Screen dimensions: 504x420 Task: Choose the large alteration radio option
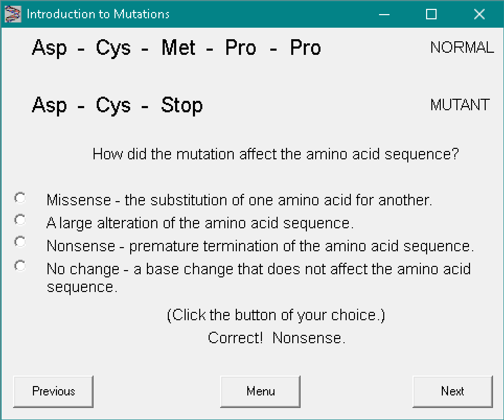click(x=20, y=220)
